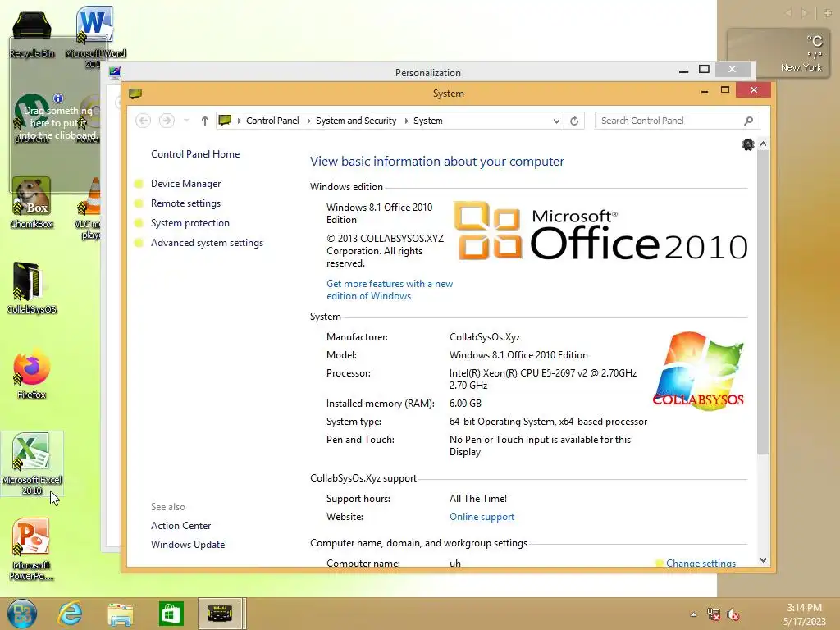The width and height of the screenshot is (840, 630).
Task: Click the CollabSysOS logo image
Action: pos(698,371)
